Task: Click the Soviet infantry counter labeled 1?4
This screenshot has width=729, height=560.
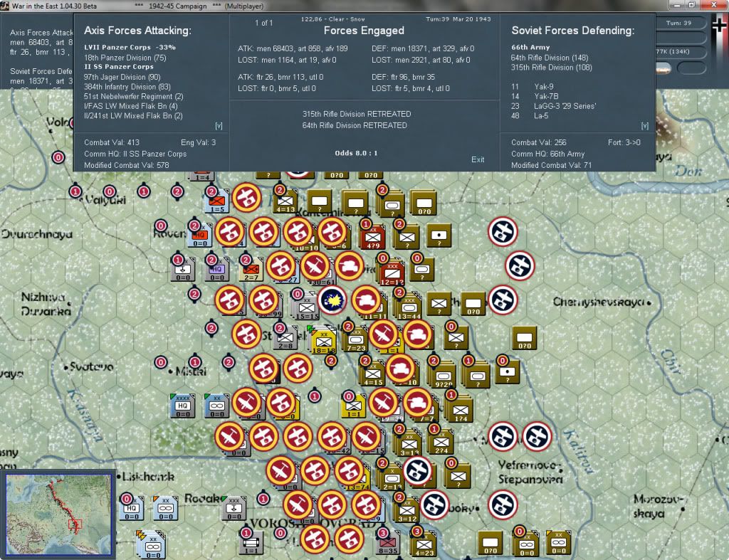Action: [461, 409]
